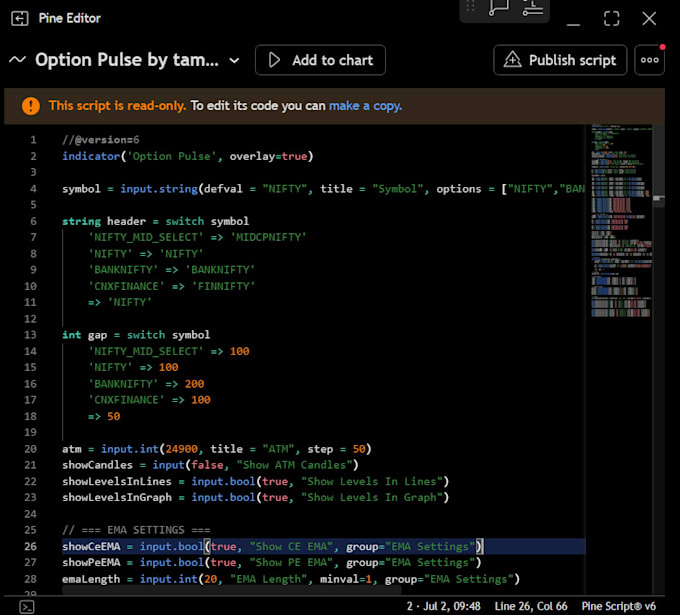Image resolution: width=680 pixels, height=615 pixels.
Task: Click 'CNXFINANCE' string on line 17
Action: tap(126, 400)
